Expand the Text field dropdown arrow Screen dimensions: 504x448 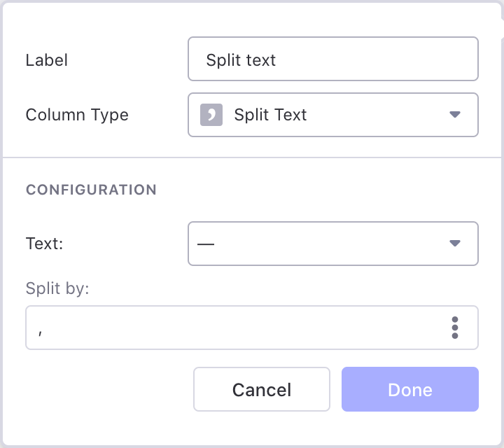click(x=455, y=244)
